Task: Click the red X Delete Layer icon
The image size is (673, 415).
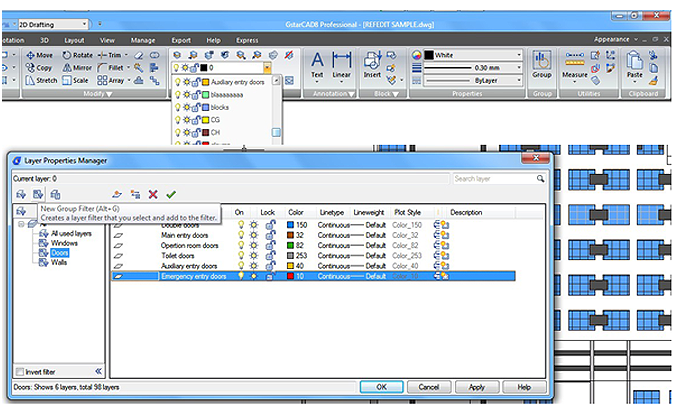Action: (153, 194)
